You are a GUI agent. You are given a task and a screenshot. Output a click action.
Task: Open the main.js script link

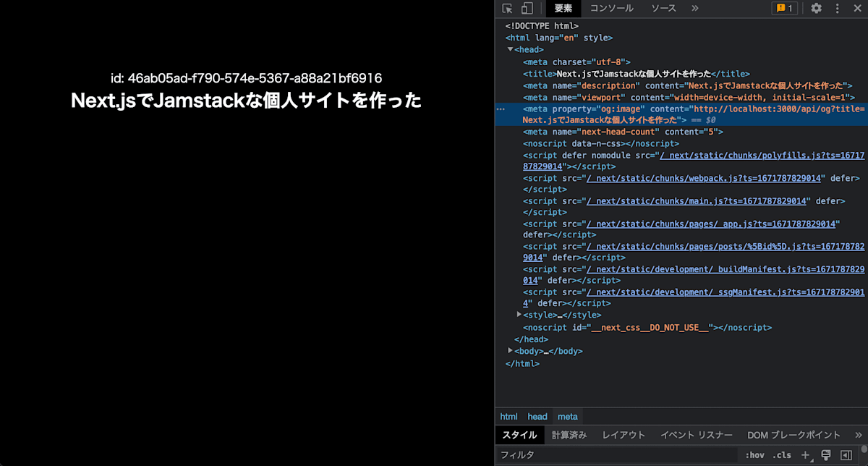tap(697, 201)
